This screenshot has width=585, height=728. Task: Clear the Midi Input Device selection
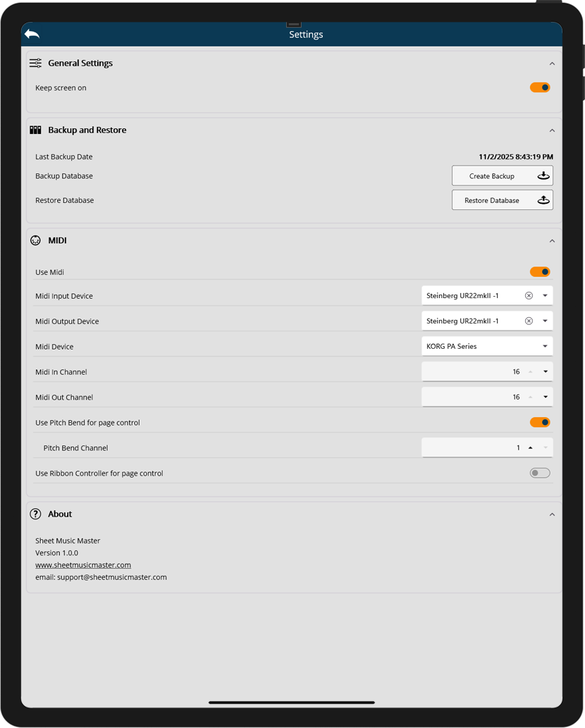pos(529,296)
